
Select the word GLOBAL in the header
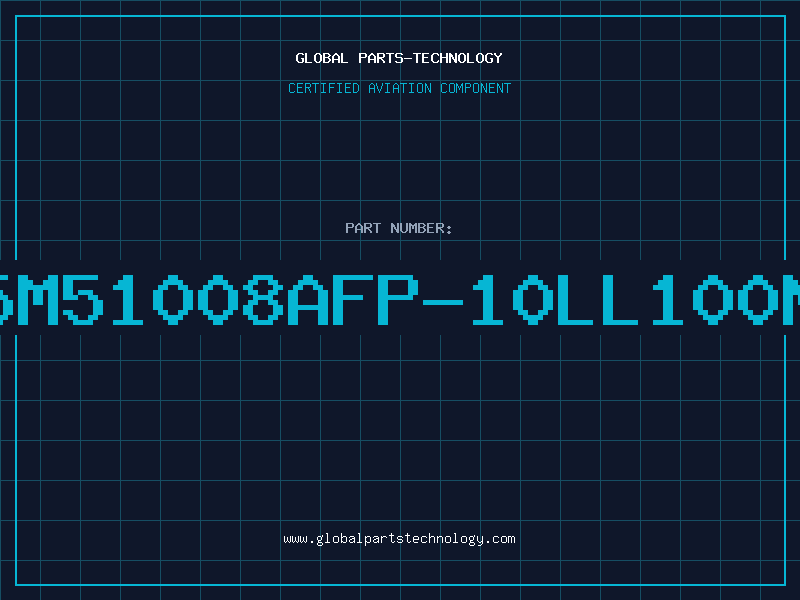click(321, 58)
